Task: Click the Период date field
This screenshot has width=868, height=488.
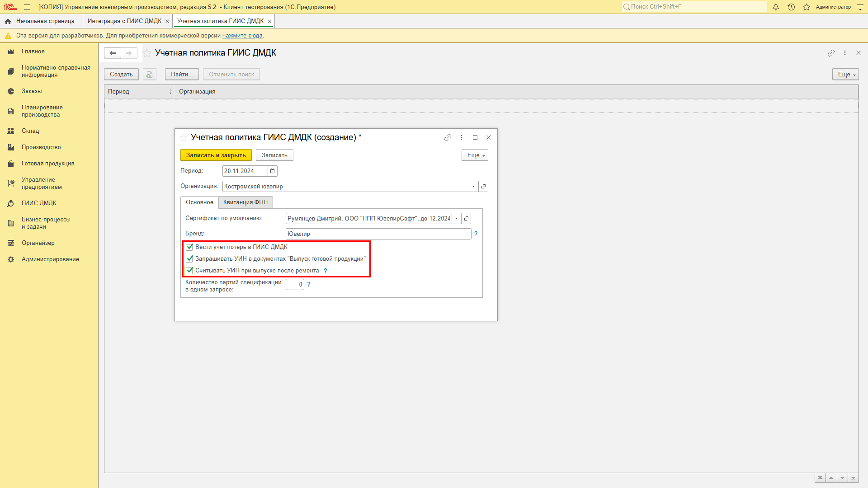Action: point(245,171)
